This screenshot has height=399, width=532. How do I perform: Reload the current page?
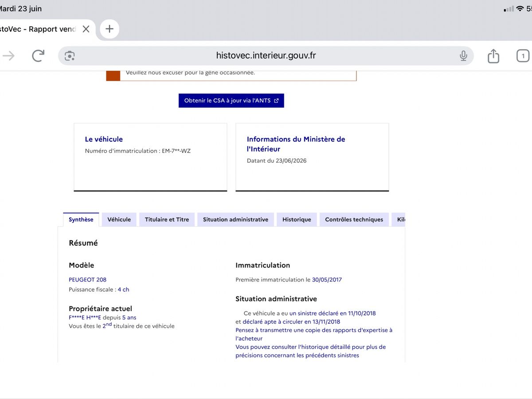pyautogui.click(x=38, y=55)
